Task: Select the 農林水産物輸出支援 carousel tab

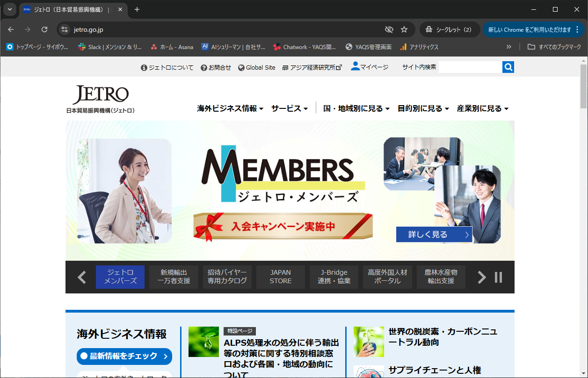Action: click(x=441, y=277)
